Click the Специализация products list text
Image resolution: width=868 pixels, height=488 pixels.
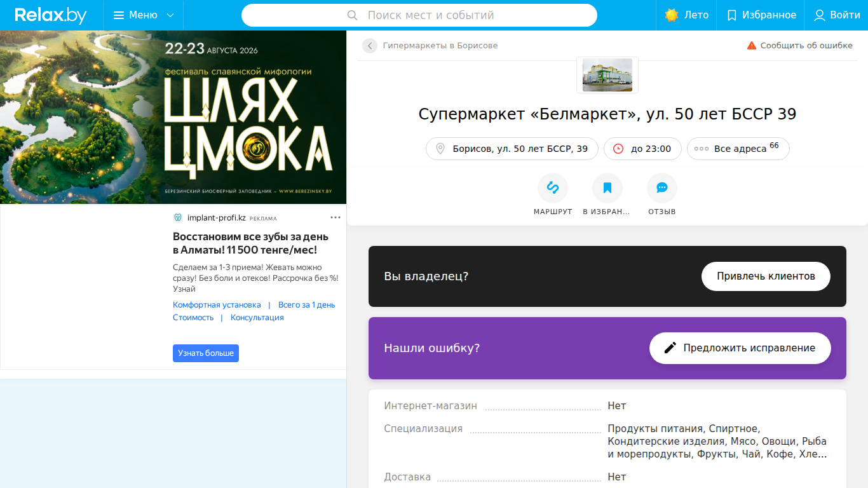(x=717, y=442)
